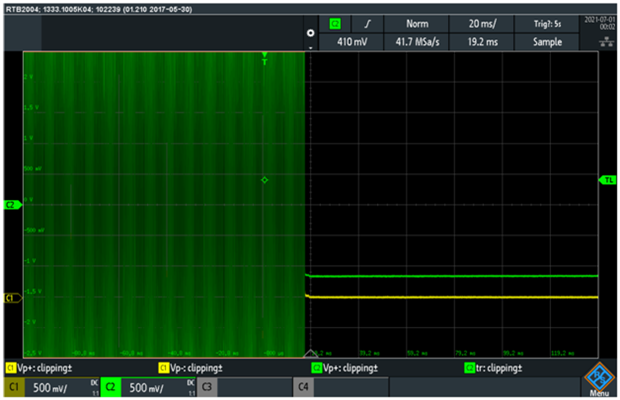Select the C1 Vp-: clipping measurement
This screenshot has height=400, width=620.
tap(190, 368)
